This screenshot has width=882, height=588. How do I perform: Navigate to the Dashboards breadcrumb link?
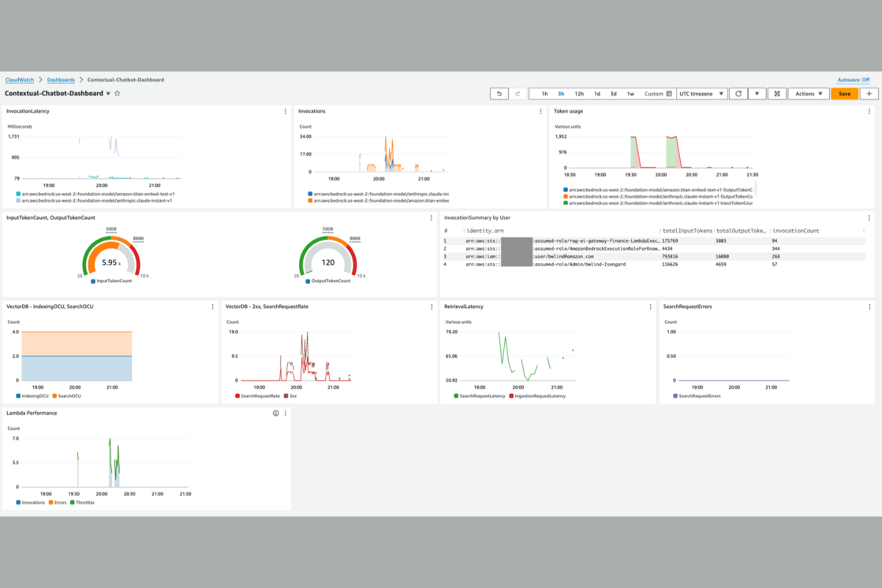point(61,79)
